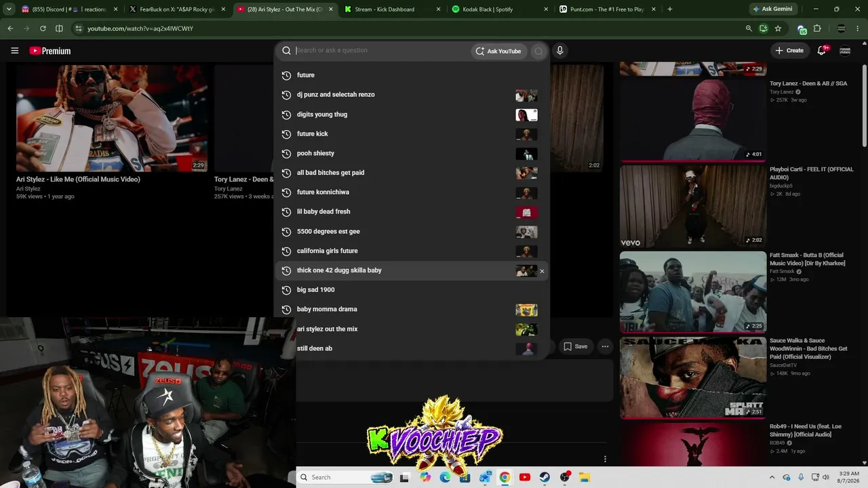Pick 'all bad bitches get paid' suggestion

[x=411, y=173]
